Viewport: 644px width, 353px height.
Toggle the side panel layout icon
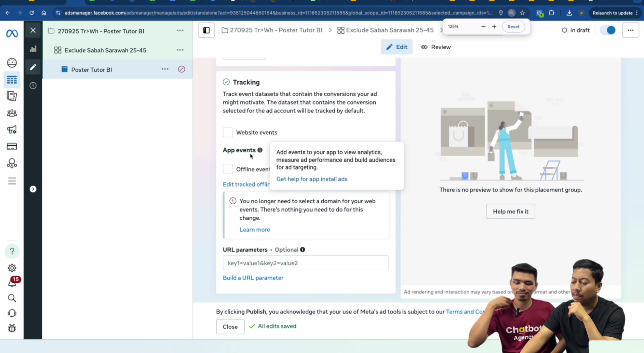coord(206,30)
